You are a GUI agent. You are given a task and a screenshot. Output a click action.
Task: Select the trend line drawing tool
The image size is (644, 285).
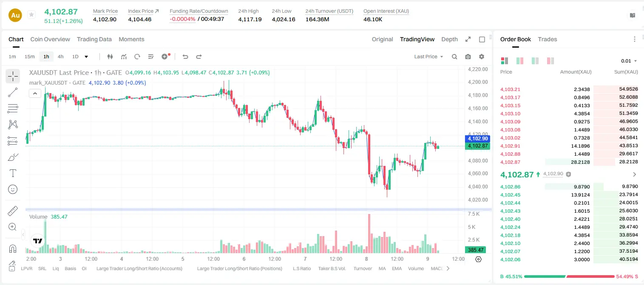13,92
